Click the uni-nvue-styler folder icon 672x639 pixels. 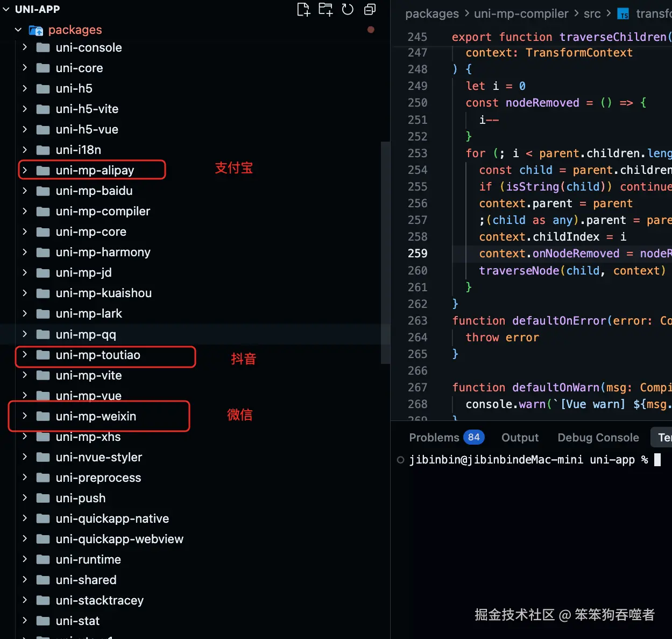(43, 458)
